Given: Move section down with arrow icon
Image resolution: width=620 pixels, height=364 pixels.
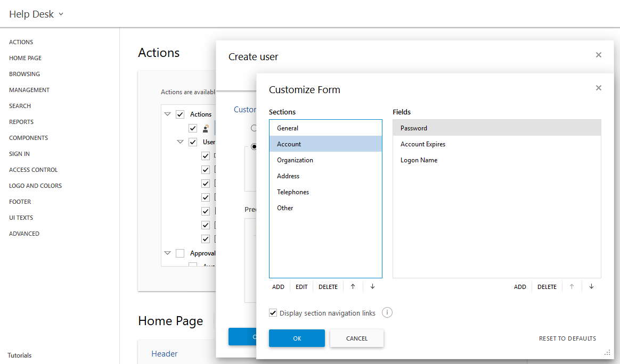Looking at the screenshot, I should click(372, 286).
